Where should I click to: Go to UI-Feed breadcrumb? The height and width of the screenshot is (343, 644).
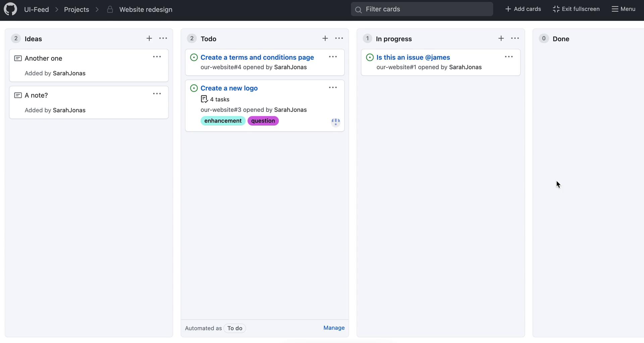coord(37,9)
